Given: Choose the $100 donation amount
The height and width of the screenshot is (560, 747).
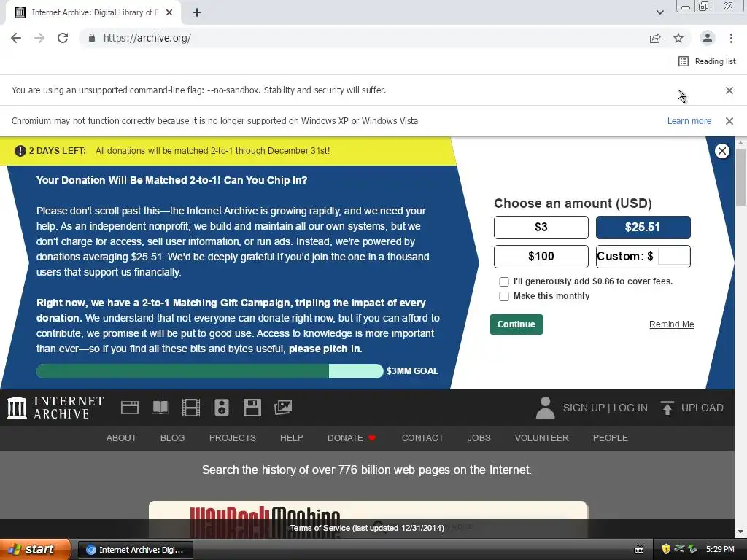Looking at the screenshot, I should click(541, 256).
